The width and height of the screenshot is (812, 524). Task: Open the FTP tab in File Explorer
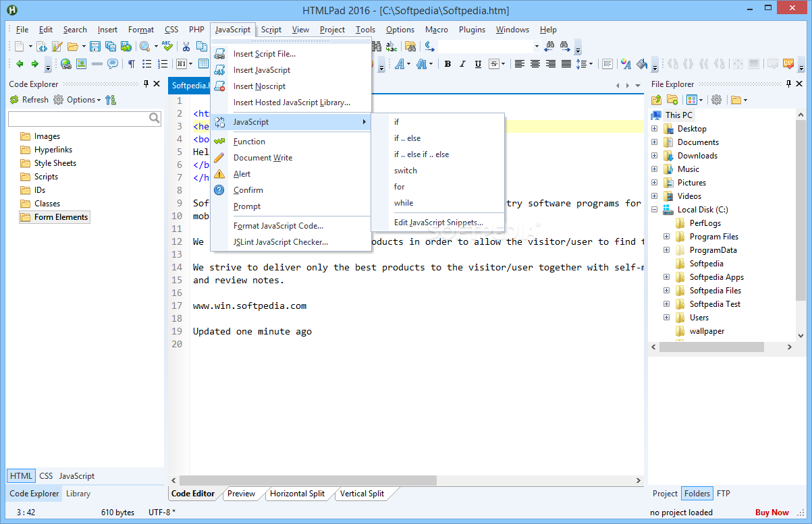723,494
